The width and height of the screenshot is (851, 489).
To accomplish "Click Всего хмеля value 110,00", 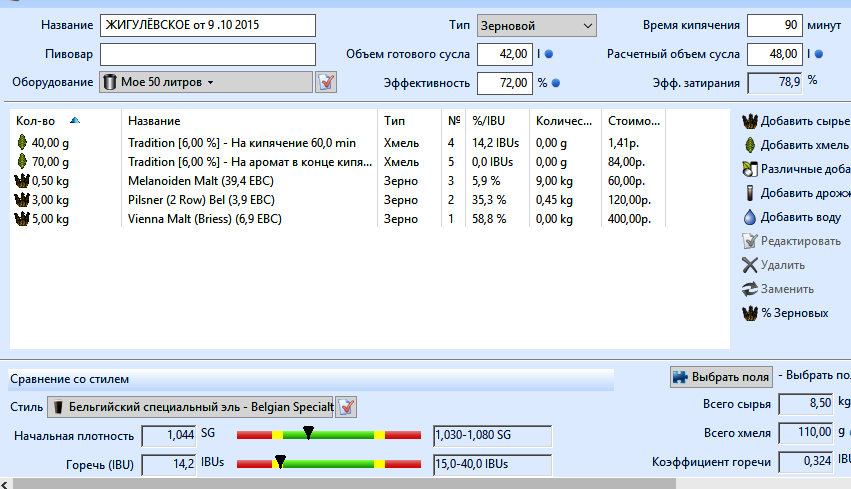I will (805, 433).
